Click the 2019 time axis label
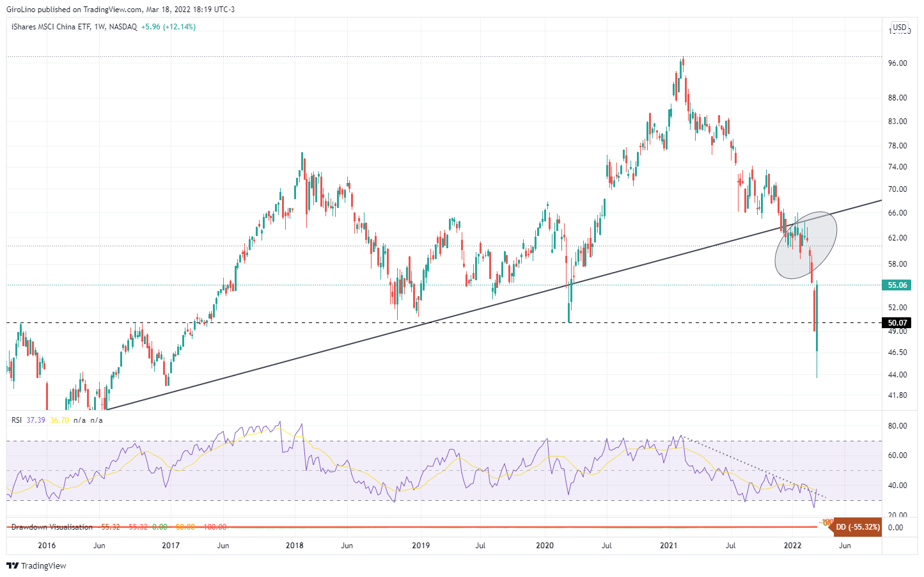 click(421, 546)
